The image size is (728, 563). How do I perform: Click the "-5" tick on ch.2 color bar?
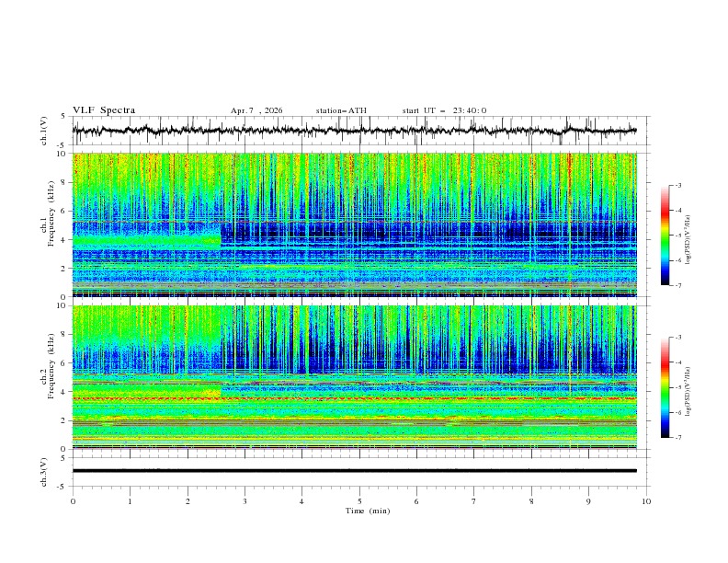677,387
